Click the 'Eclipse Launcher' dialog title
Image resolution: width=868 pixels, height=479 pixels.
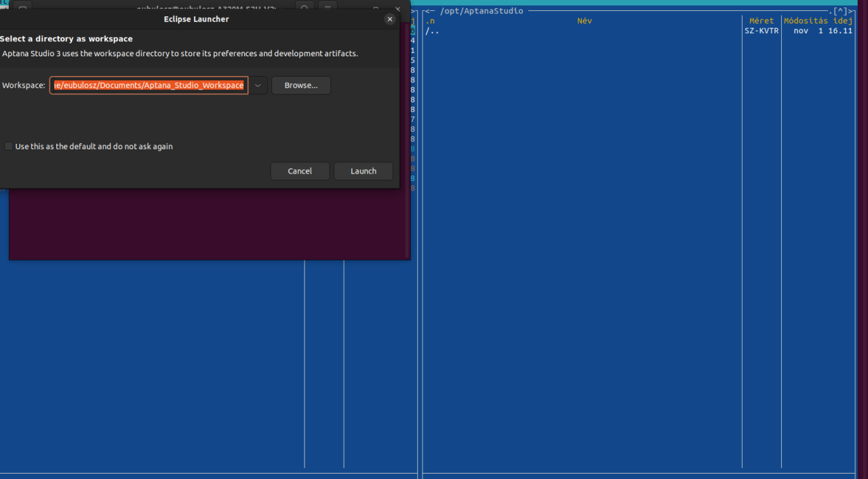(197, 19)
